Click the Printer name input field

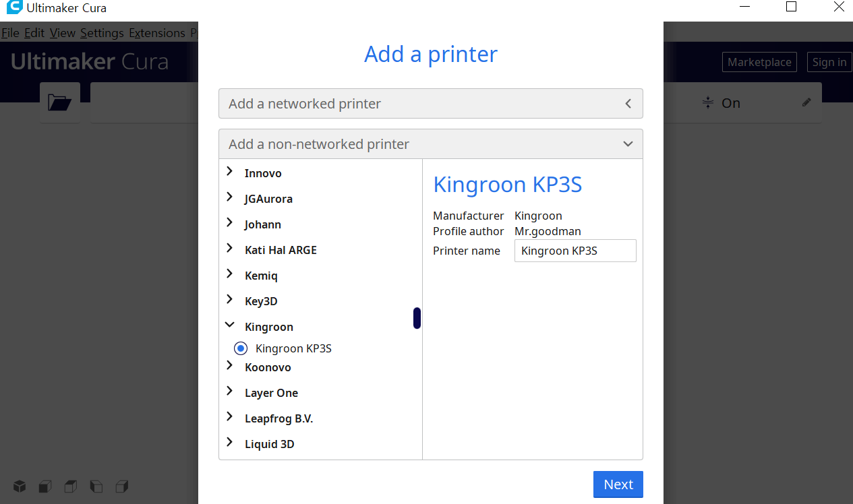click(575, 251)
